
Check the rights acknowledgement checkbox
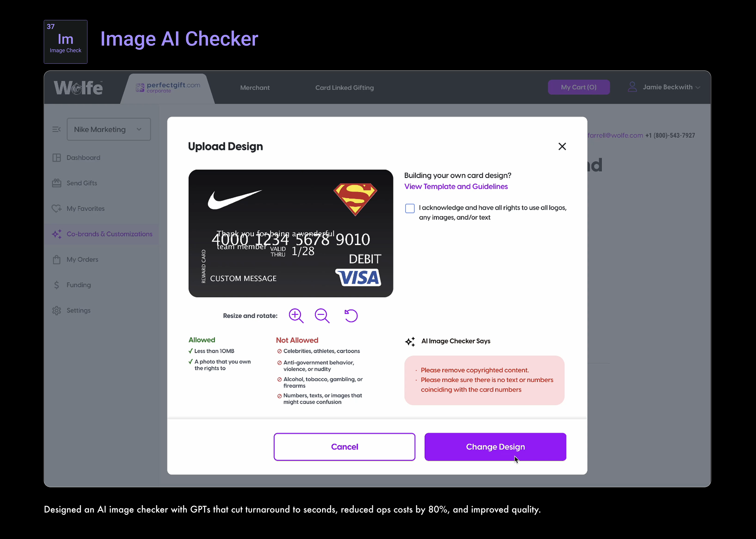coord(410,208)
